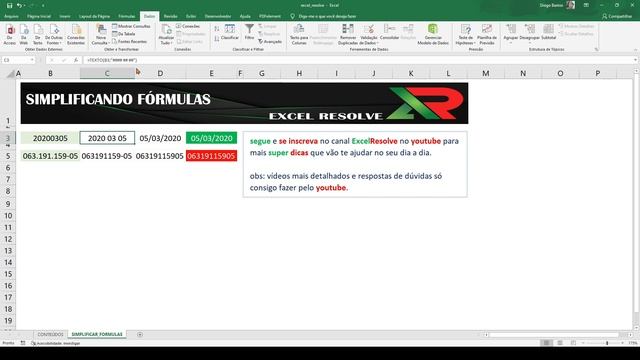Click the Save icon in quick access toolbar

pyautogui.click(x=9, y=5)
